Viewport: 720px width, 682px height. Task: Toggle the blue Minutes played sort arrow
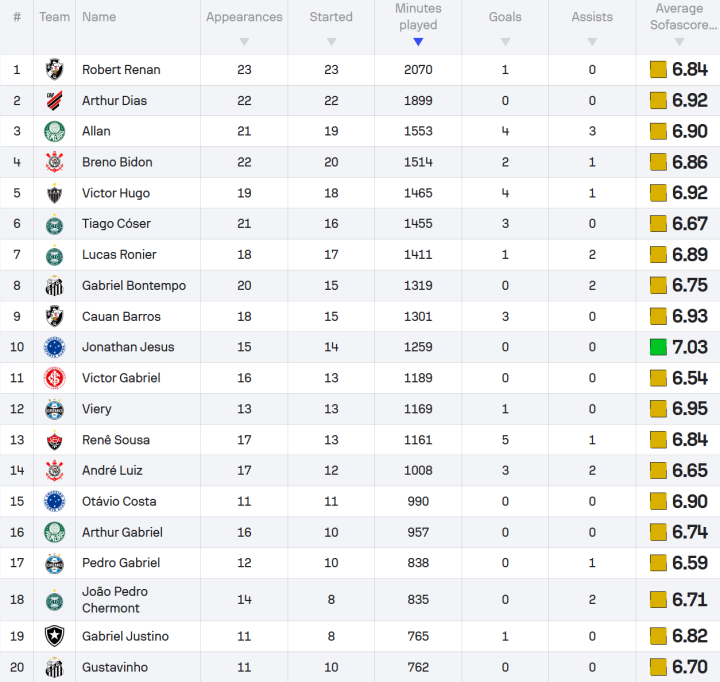pos(418,42)
